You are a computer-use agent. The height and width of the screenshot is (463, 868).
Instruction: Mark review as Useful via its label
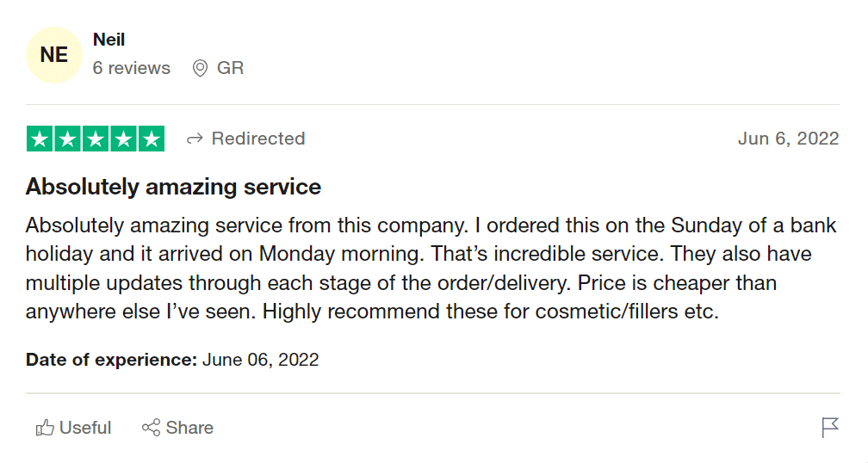pos(85,428)
